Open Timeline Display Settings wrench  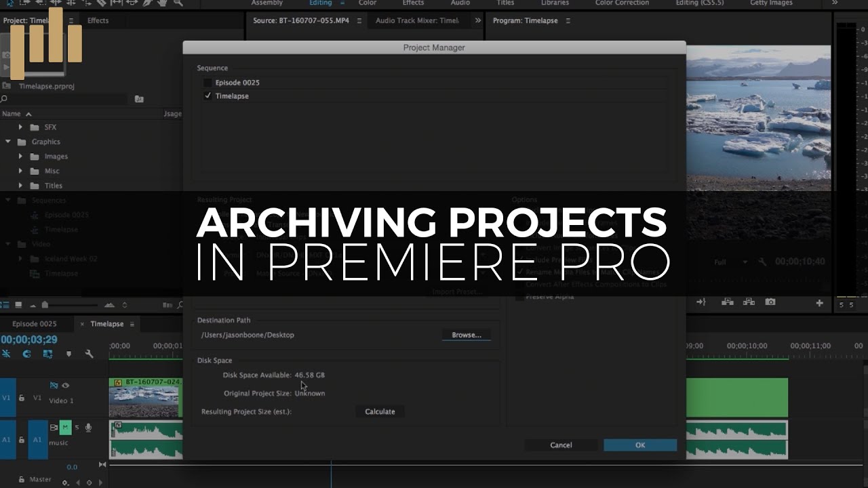(x=89, y=354)
